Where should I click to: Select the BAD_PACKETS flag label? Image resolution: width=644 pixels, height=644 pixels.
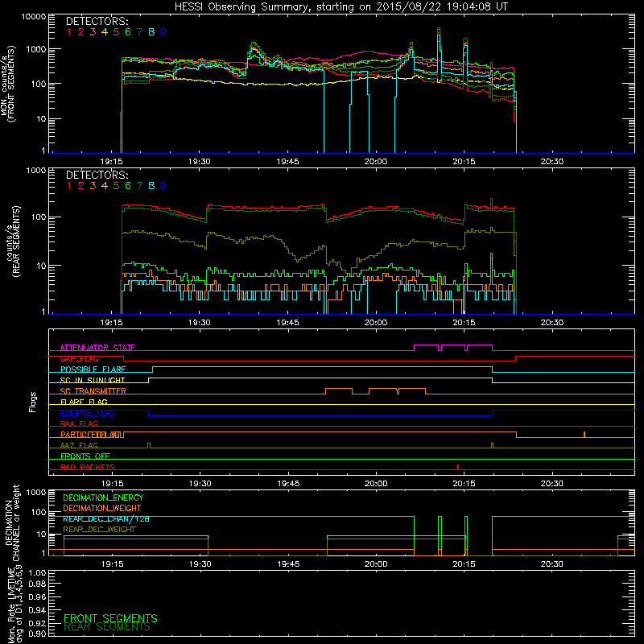88,468
